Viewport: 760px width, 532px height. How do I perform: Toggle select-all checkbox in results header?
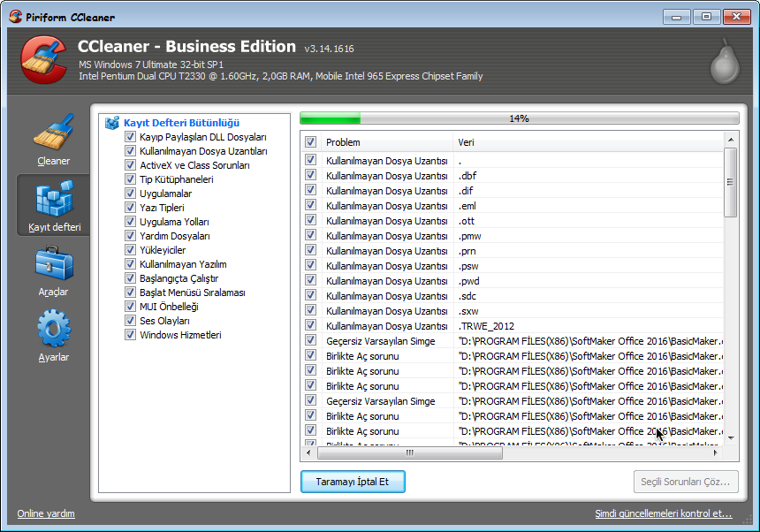click(x=311, y=142)
